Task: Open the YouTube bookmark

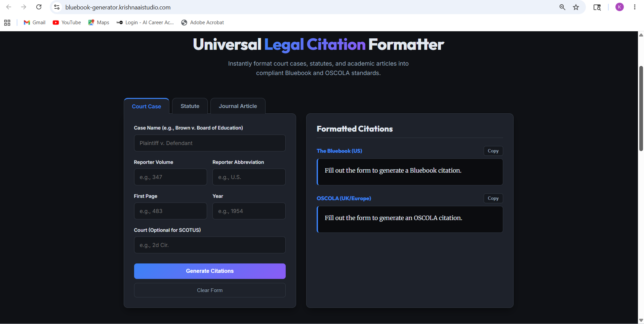Action: click(x=67, y=23)
